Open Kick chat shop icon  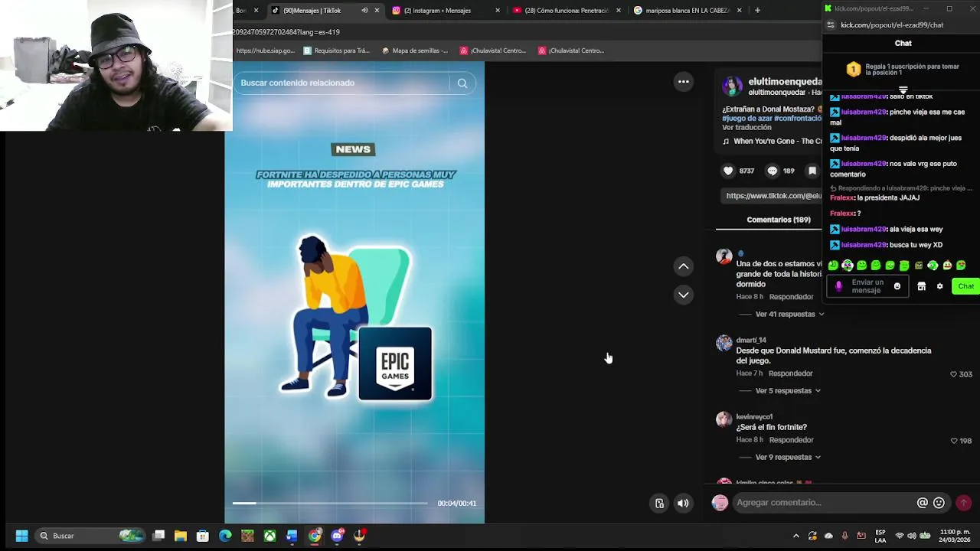point(922,286)
